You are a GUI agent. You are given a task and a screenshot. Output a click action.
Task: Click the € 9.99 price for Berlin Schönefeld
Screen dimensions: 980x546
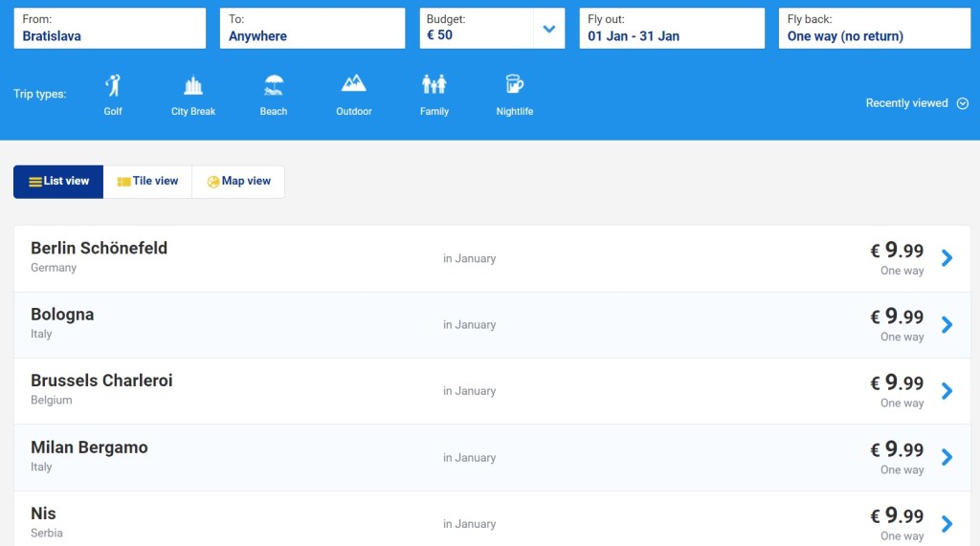tap(897, 250)
